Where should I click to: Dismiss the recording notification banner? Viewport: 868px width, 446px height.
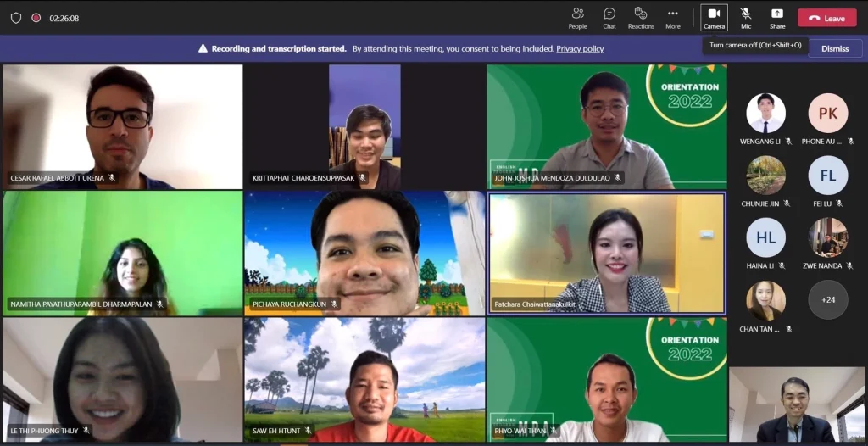(834, 48)
